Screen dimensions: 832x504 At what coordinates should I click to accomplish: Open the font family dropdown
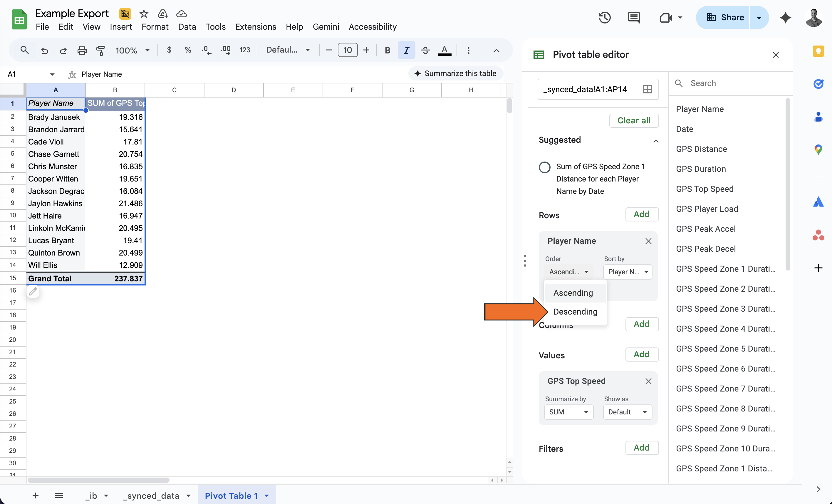(x=288, y=50)
